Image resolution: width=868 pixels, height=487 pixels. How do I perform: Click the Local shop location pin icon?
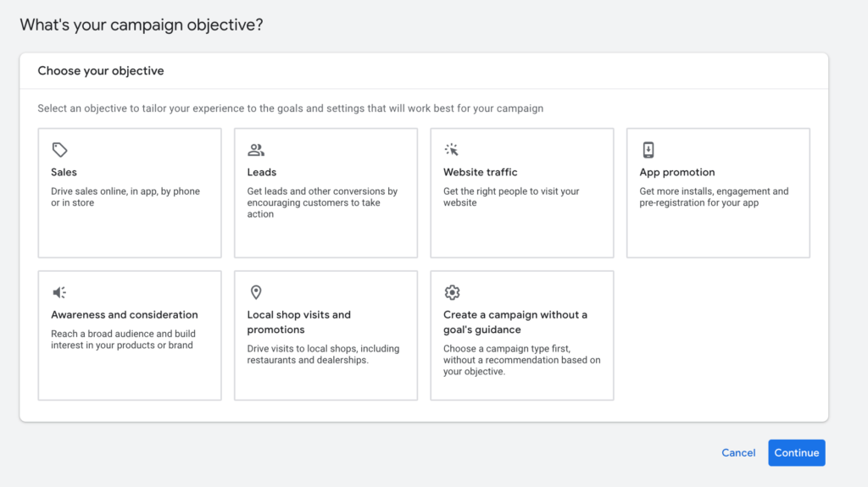pyautogui.click(x=256, y=292)
